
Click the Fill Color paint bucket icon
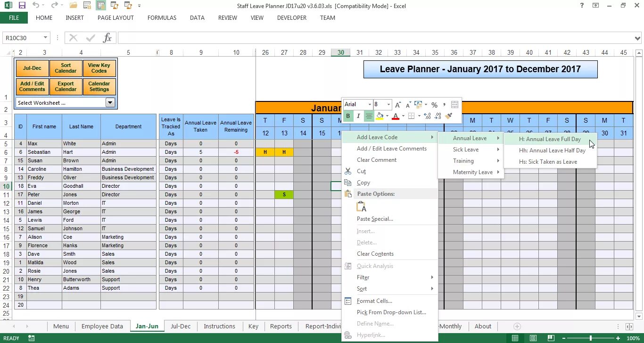pyautogui.click(x=380, y=116)
